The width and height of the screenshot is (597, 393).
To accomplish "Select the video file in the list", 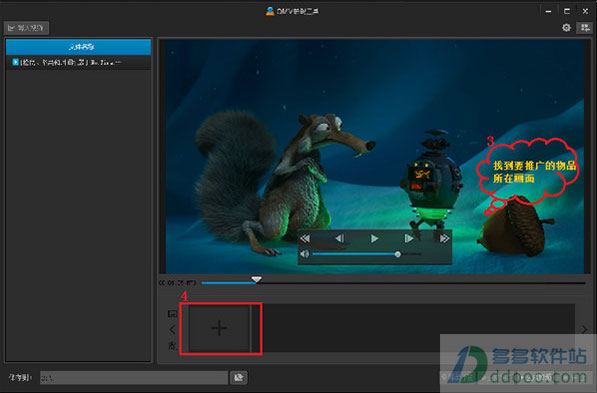I will click(x=78, y=62).
